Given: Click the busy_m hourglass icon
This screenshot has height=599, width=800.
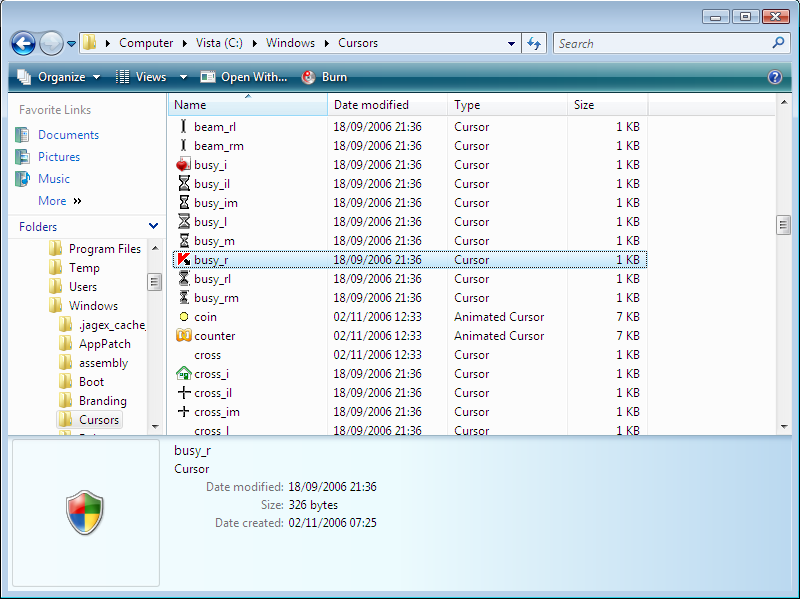Looking at the screenshot, I should click(184, 240).
